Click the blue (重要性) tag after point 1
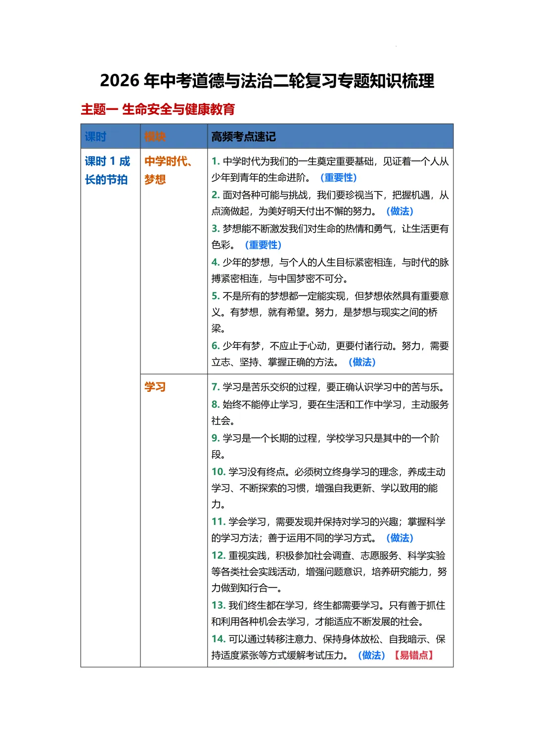534x756 pixels. click(340, 177)
